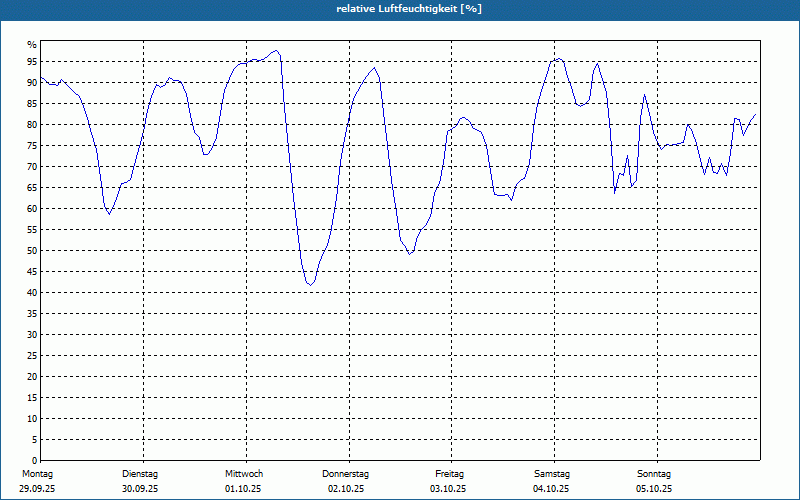Select the Mittwoch 01.10.25 axis label
This screenshot has height=500, width=800.
(243, 481)
